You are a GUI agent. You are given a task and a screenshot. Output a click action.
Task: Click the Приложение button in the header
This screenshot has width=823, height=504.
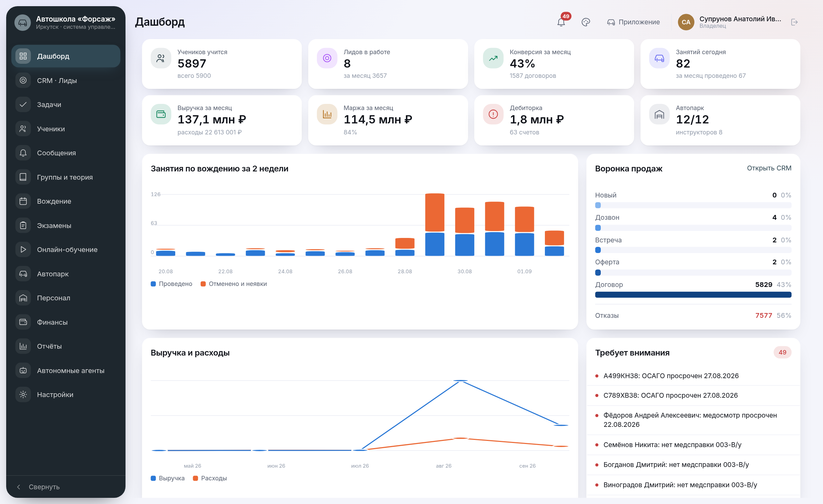[x=633, y=22]
